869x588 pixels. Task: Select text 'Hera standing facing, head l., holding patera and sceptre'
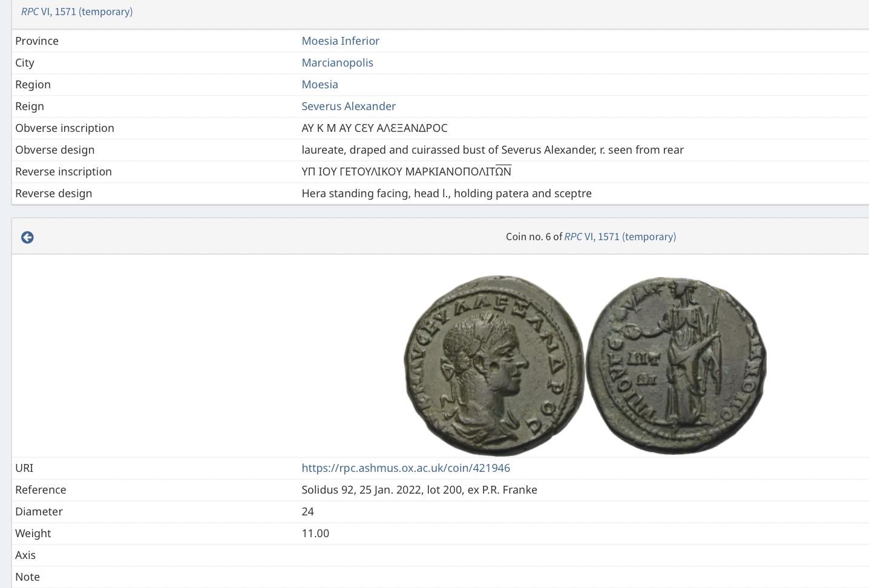coord(447,193)
